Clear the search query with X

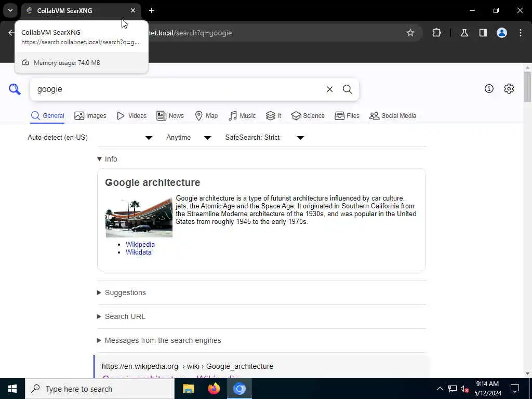(x=329, y=89)
